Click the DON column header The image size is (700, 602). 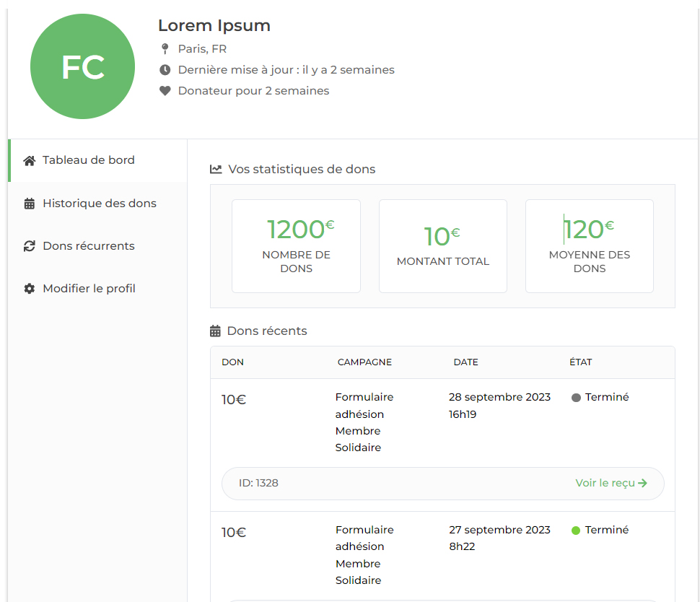click(x=232, y=362)
